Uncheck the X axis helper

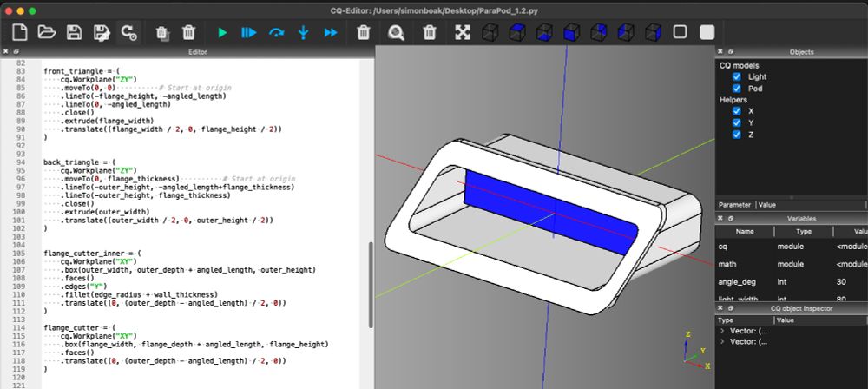(736, 111)
